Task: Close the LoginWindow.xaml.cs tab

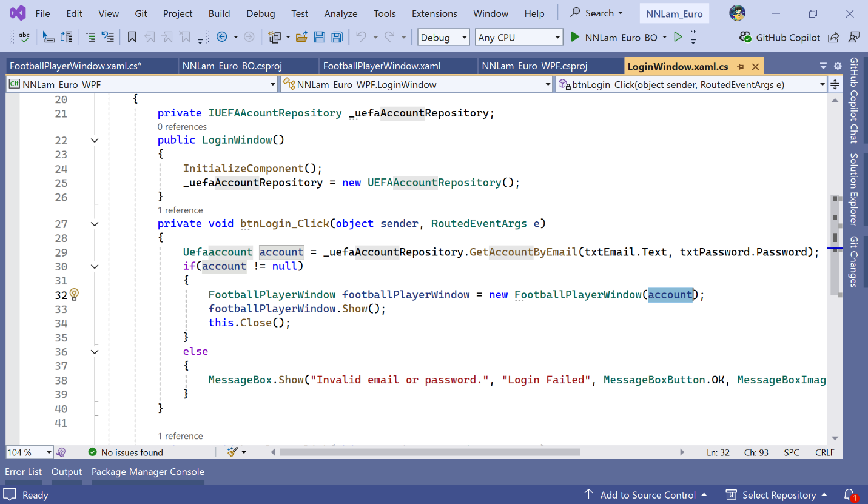Action: pos(755,66)
